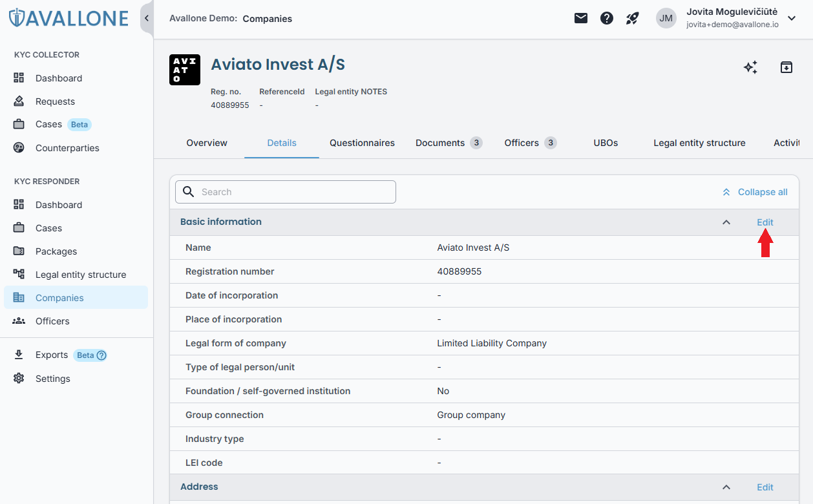Click the Beta badge next to Cases
This screenshot has width=813, height=504.
(79, 124)
